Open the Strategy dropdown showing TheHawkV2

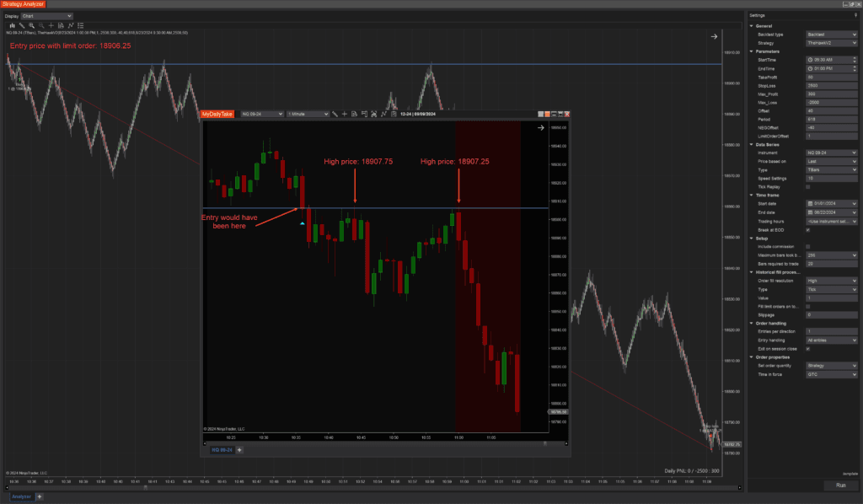(x=832, y=43)
